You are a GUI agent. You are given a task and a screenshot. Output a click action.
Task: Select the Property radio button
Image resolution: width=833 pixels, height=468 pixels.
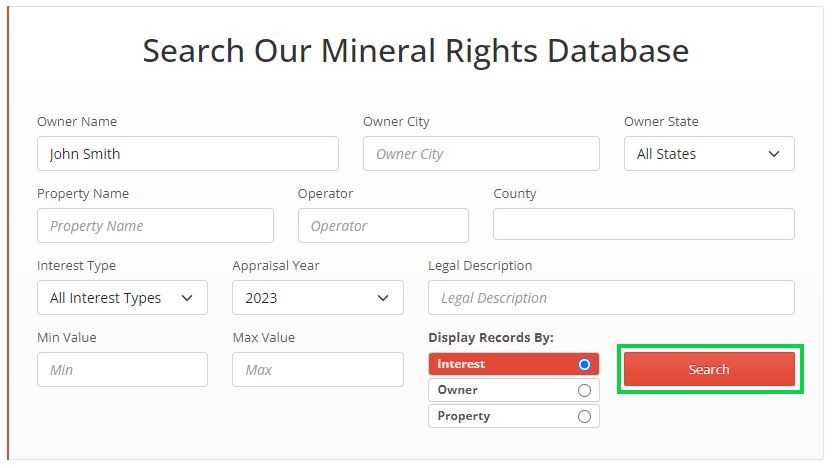(584, 416)
